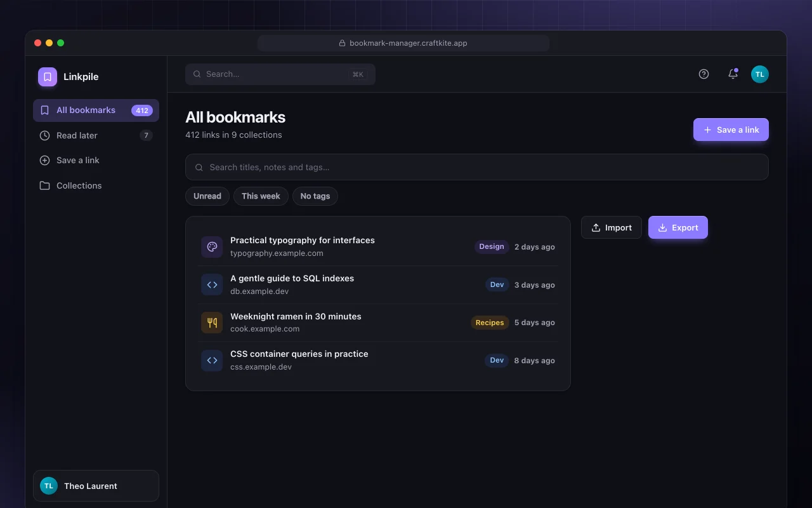Select All bookmarks in the sidebar
Screen dimensions: 812x508
pyautogui.click(x=96, y=110)
